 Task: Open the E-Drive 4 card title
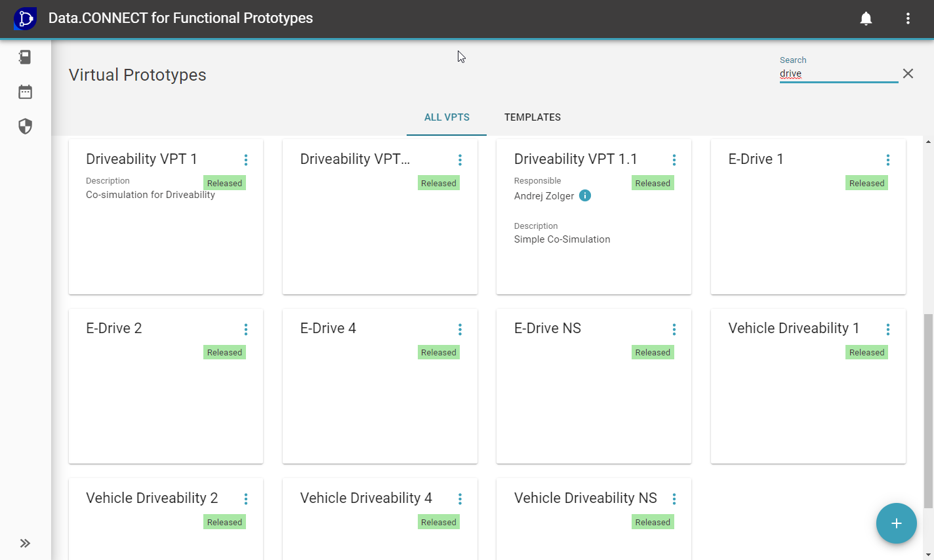point(328,329)
